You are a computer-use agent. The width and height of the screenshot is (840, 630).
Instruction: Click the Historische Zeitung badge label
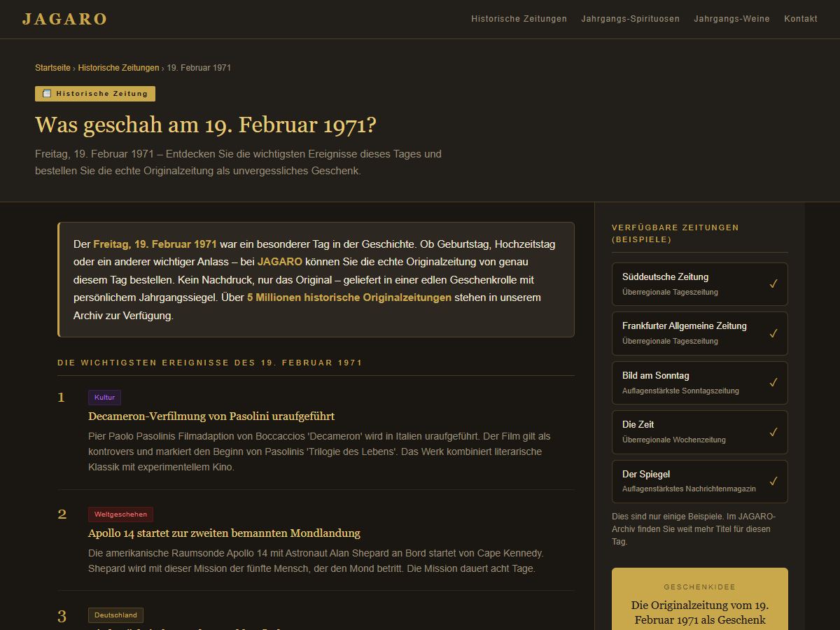click(x=95, y=94)
